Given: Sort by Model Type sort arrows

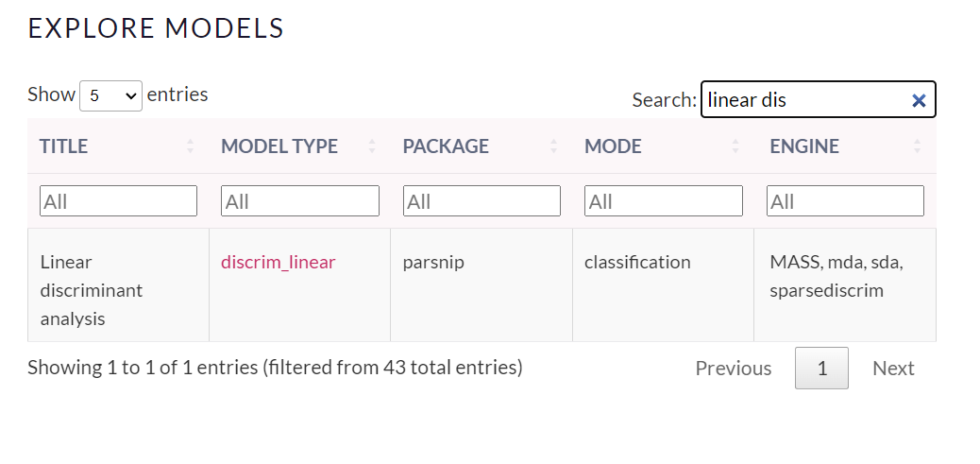Looking at the screenshot, I should [x=372, y=146].
